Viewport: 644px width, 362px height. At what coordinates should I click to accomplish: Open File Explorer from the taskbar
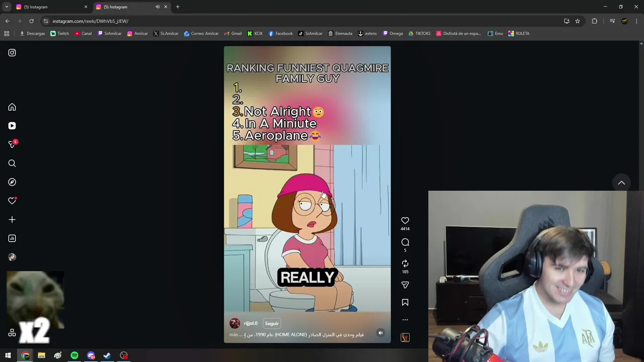pos(41,356)
